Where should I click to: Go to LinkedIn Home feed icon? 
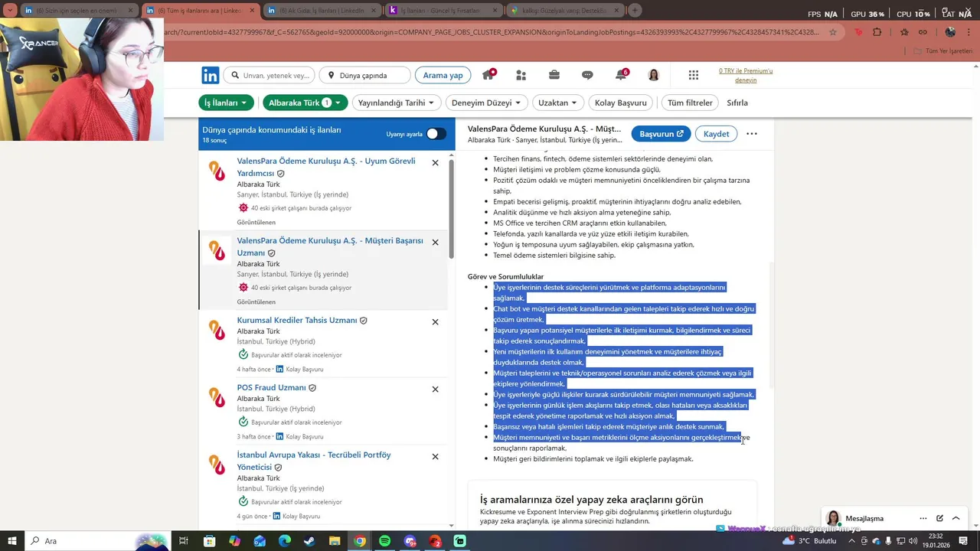[x=488, y=75]
